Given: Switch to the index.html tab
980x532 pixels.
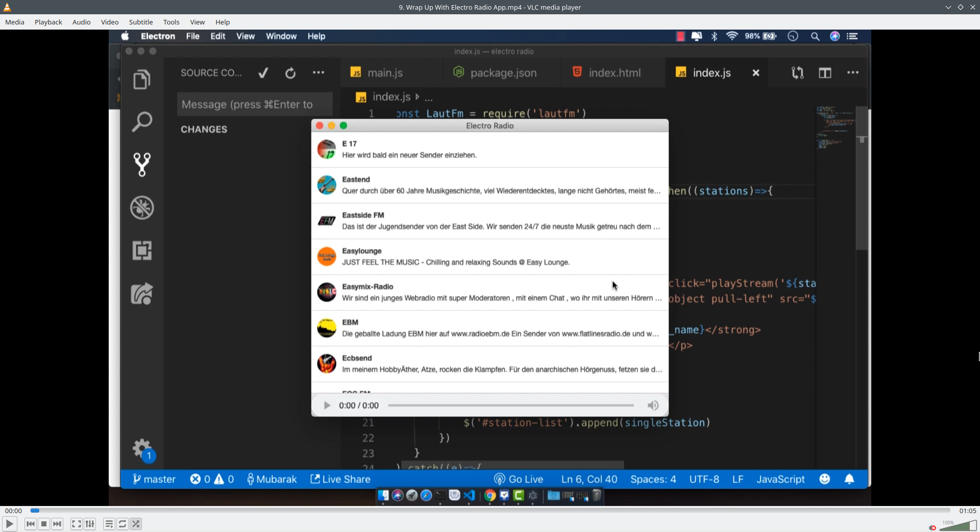Looking at the screenshot, I should (615, 73).
